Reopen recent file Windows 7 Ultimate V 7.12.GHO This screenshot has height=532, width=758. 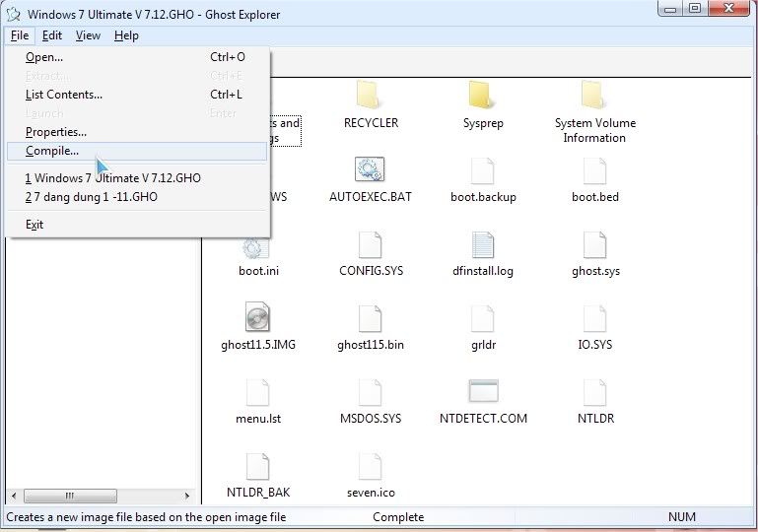tap(137, 178)
